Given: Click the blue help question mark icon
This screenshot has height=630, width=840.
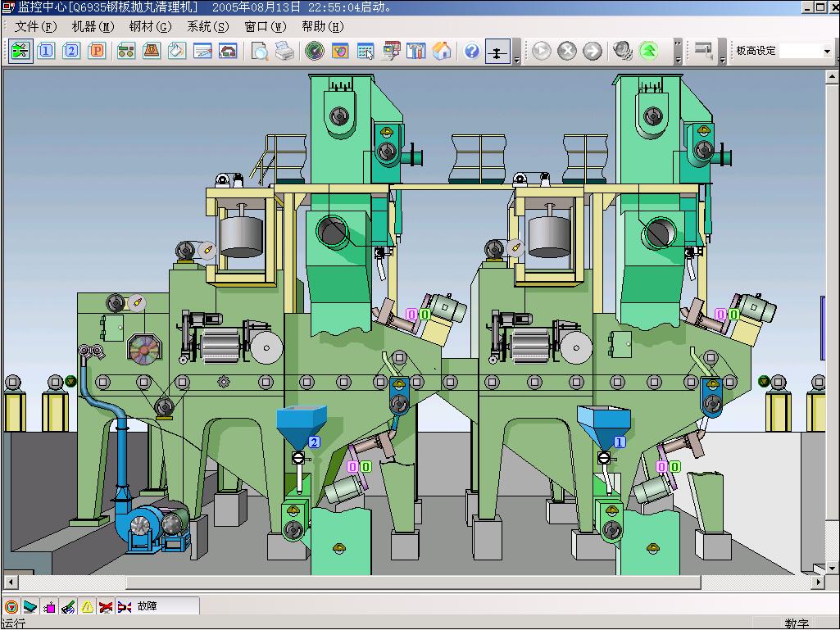Looking at the screenshot, I should click(x=471, y=52).
